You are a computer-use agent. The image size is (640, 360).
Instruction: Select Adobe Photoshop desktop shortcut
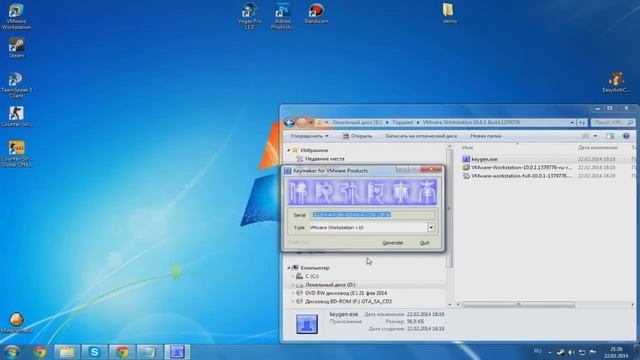(x=282, y=16)
